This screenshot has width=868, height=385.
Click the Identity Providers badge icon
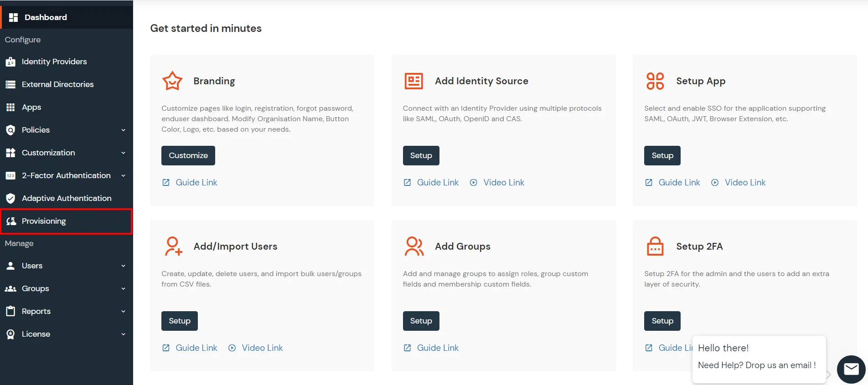tap(10, 62)
